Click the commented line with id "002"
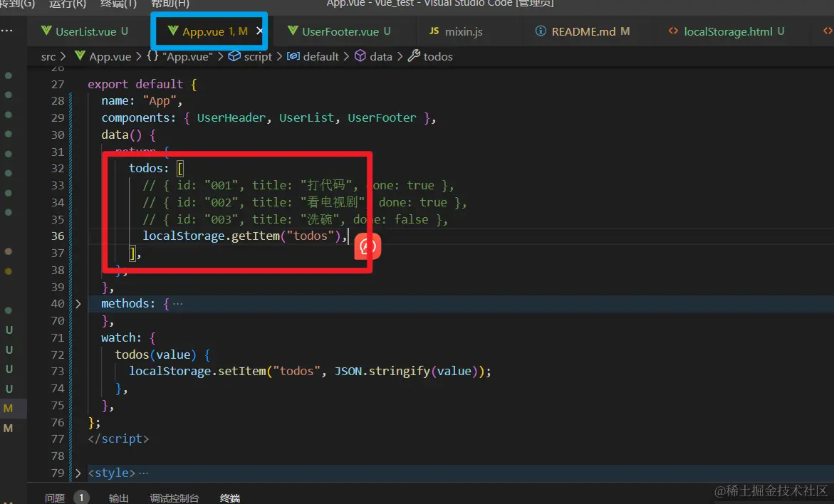834x504 pixels. click(304, 202)
